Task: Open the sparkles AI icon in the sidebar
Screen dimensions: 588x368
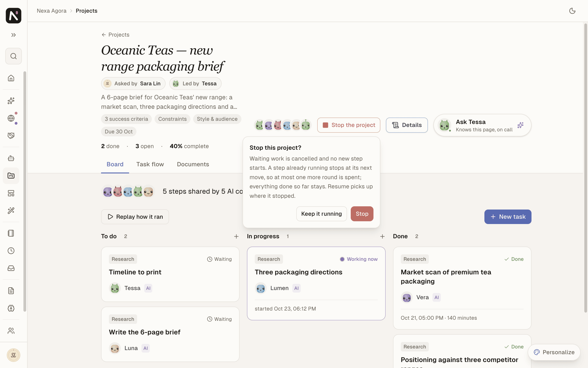Action: 11,101
